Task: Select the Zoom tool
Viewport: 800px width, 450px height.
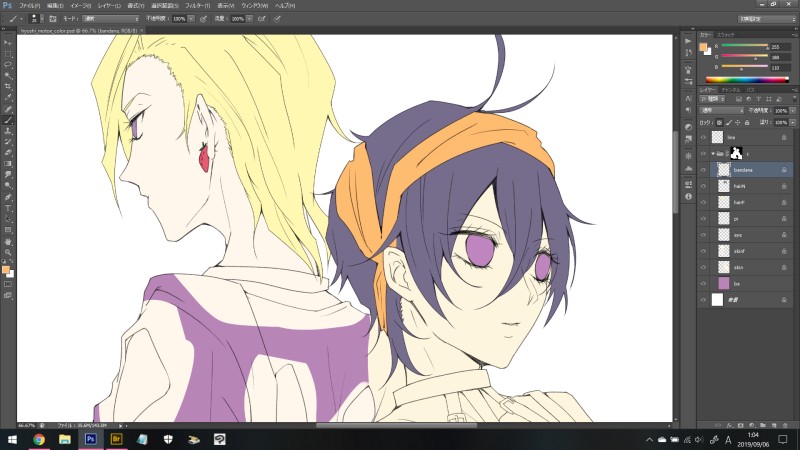Action: pos(8,252)
